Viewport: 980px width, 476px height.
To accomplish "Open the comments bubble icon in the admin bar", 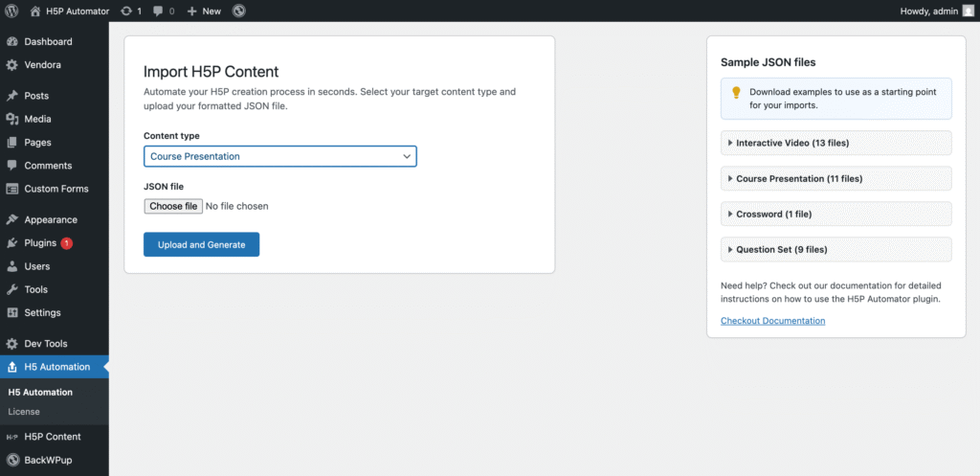I will coord(159,11).
